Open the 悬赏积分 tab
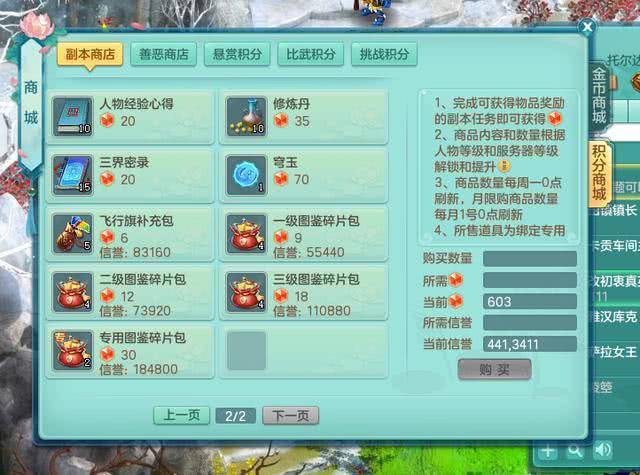640x475 pixels. (237, 54)
